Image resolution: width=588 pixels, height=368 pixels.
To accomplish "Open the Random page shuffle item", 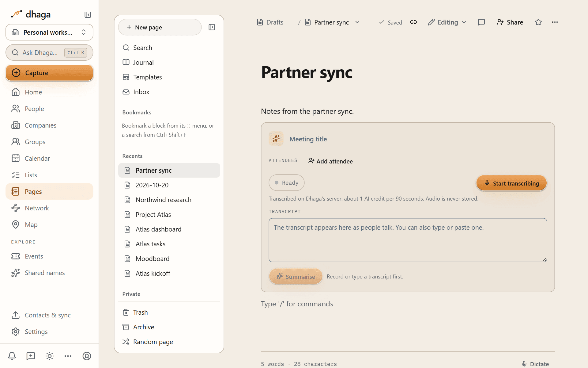I will pyautogui.click(x=169, y=342).
